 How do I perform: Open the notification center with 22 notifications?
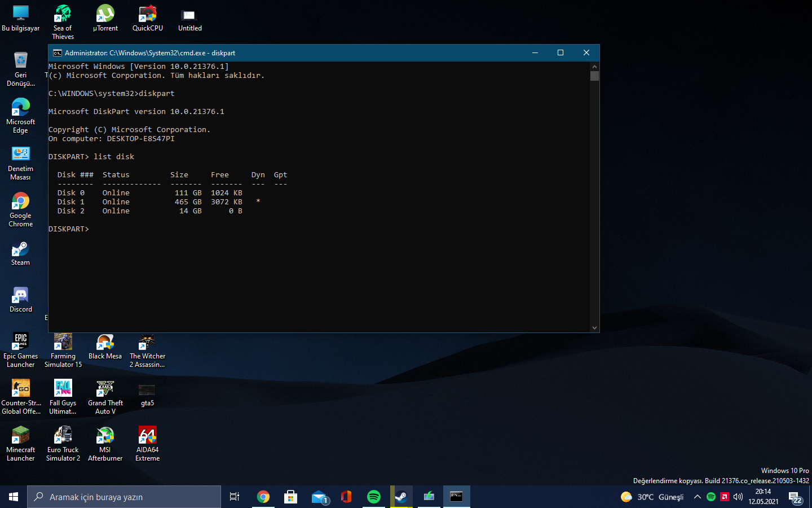[796, 497]
